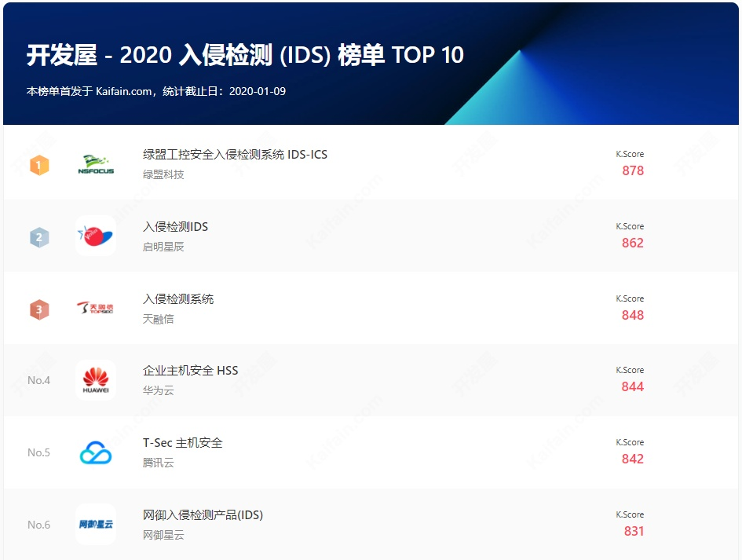Click vendor name 腾讯云

point(158,463)
